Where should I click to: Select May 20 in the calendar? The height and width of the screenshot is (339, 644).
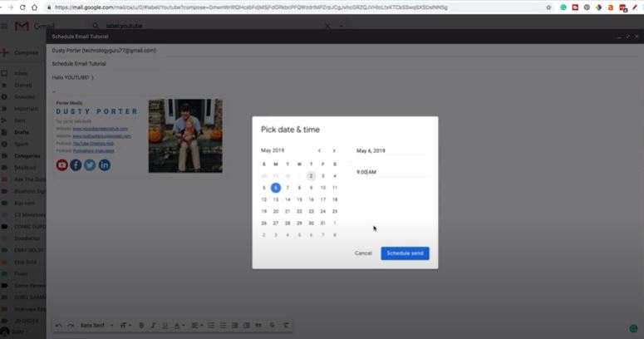click(x=276, y=211)
